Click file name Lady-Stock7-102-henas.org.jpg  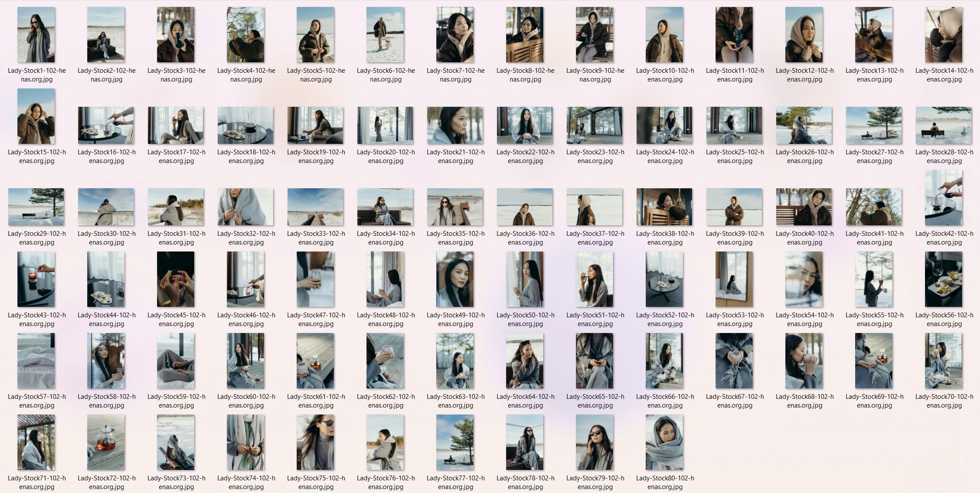[x=456, y=75]
